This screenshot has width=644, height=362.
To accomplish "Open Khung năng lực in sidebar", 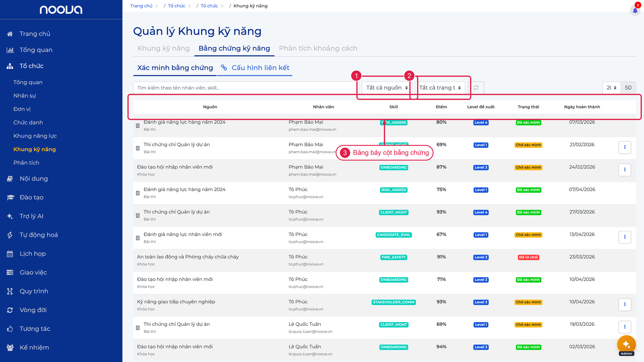I will [35, 136].
